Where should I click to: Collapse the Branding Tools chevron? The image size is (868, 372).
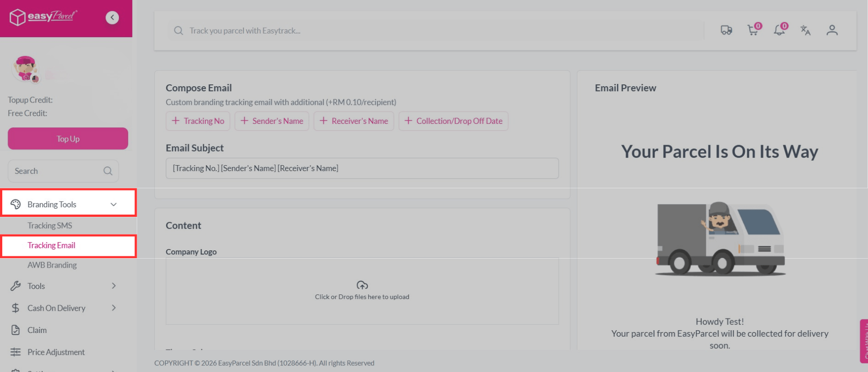tap(114, 205)
